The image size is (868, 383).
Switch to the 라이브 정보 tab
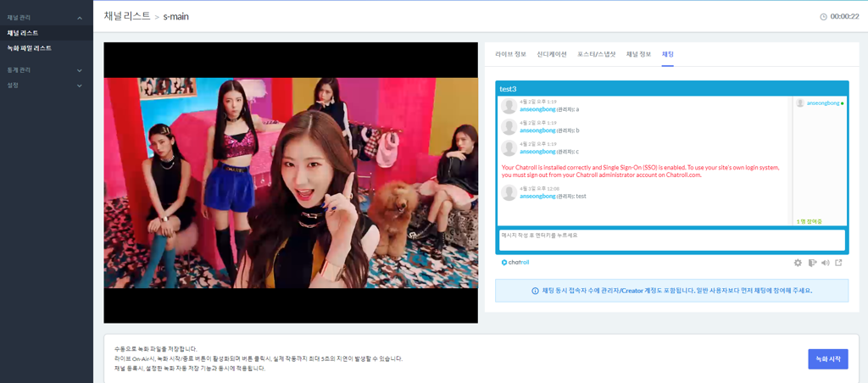pos(510,54)
